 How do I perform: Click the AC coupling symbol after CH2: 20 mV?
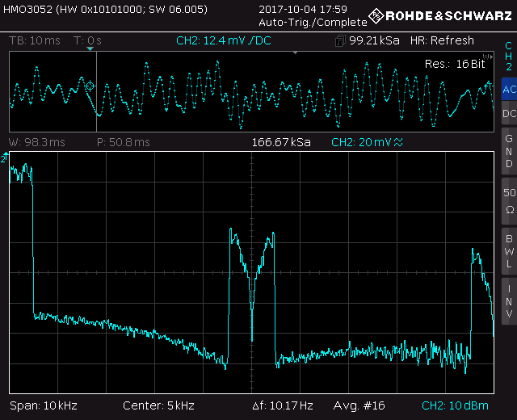[x=398, y=142]
